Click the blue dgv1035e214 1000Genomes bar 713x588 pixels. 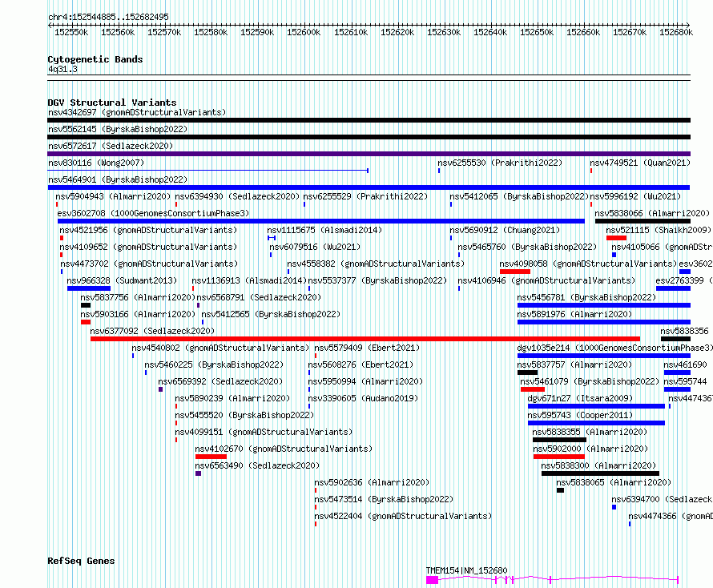604,356
